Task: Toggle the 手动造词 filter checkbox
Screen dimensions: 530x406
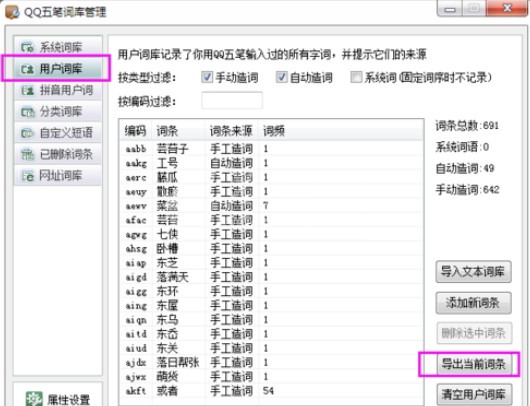Action: (x=207, y=77)
